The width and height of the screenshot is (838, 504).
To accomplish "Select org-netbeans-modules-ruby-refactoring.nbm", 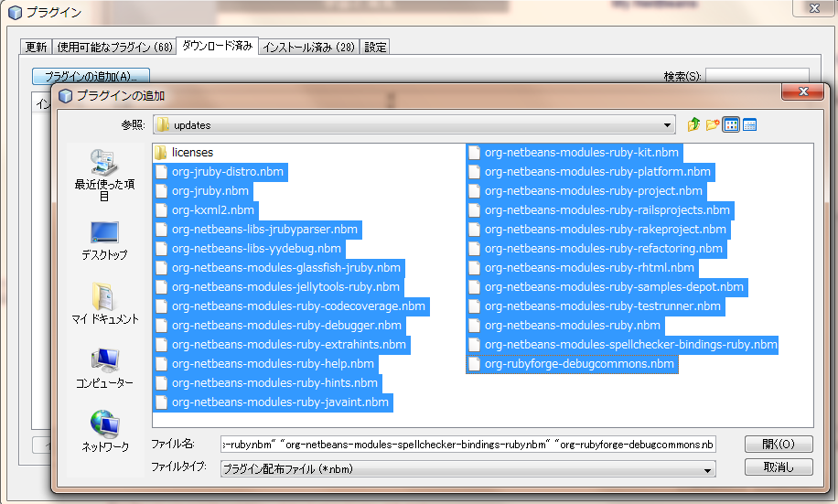I will pyautogui.click(x=597, y=249).
